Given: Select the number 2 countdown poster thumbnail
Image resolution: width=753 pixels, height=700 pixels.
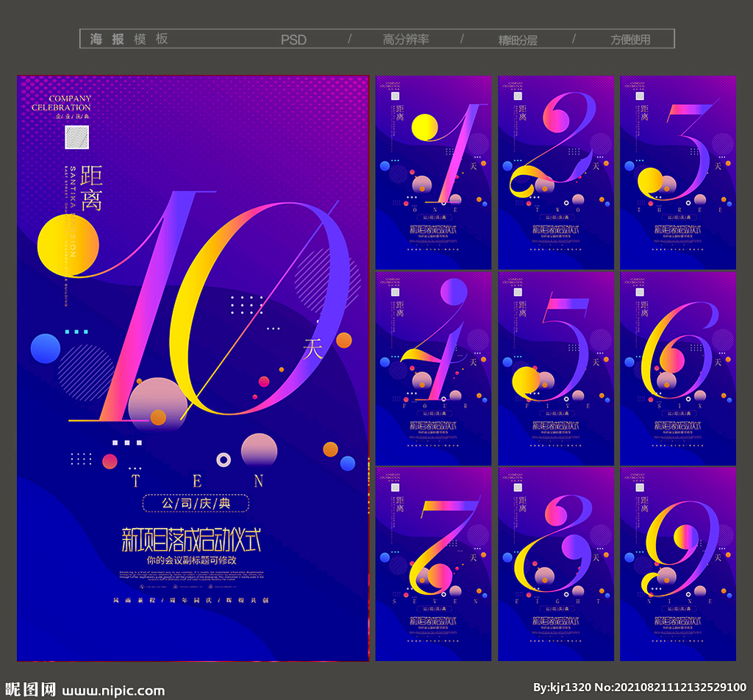Looking at the screenshot, I should click(x=556, y=172).
